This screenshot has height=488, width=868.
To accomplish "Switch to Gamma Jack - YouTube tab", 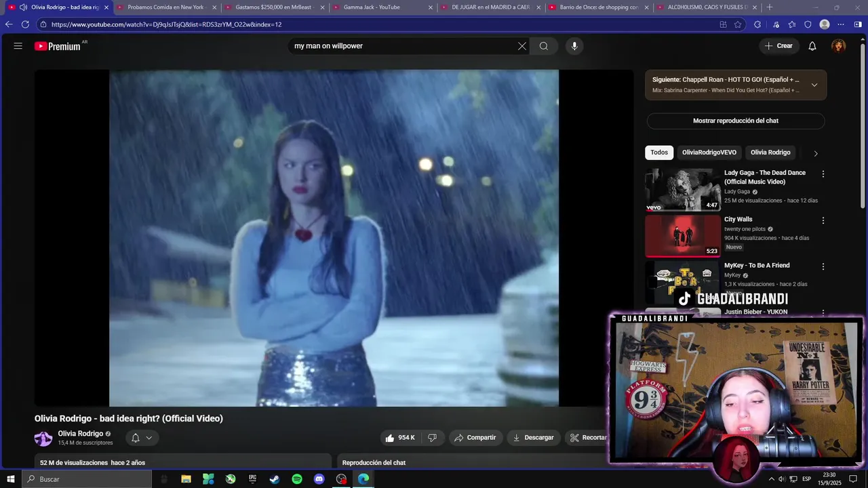I will 383,7.
